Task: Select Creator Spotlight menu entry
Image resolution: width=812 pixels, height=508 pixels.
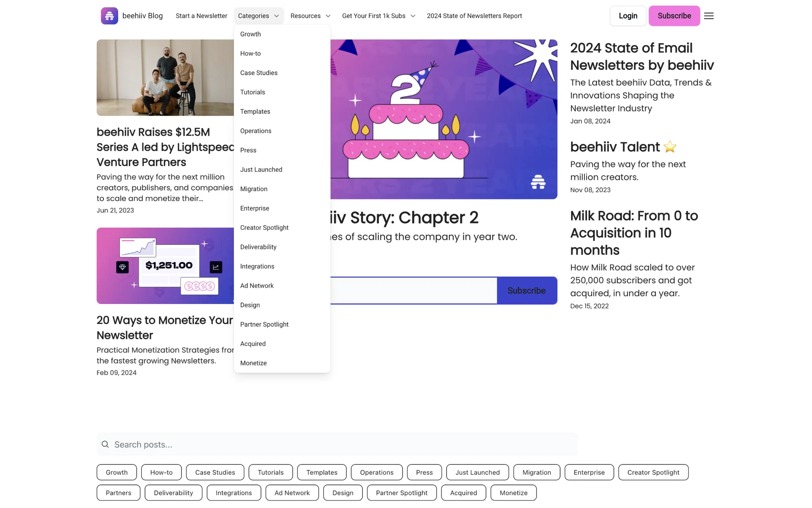Action: coord(264,227)
